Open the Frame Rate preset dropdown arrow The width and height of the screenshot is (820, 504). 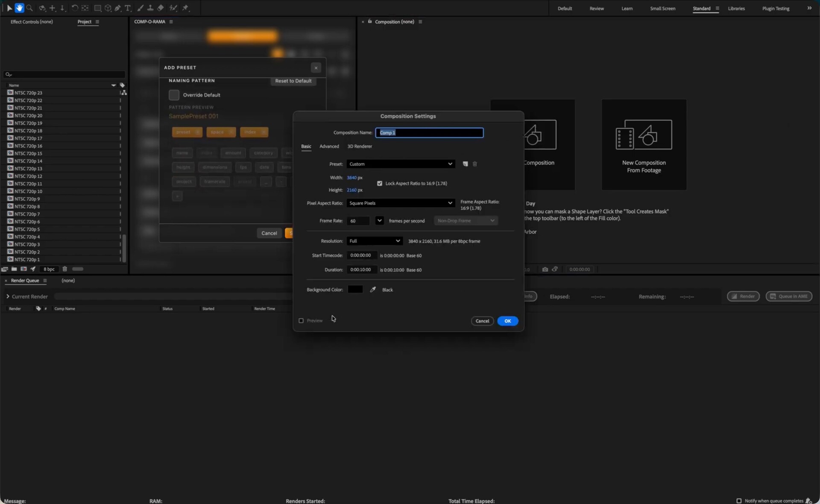click(x=379, y=221)
